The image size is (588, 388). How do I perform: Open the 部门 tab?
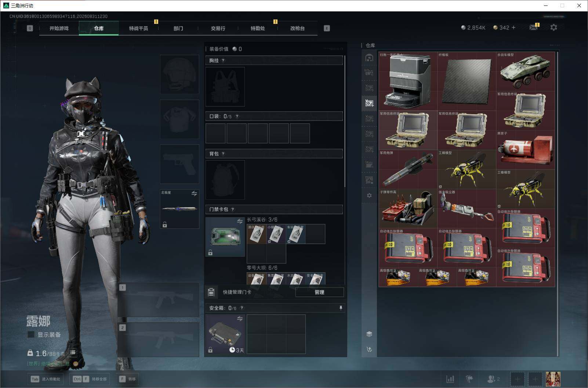pyautogui.click(x=178, y=28)
